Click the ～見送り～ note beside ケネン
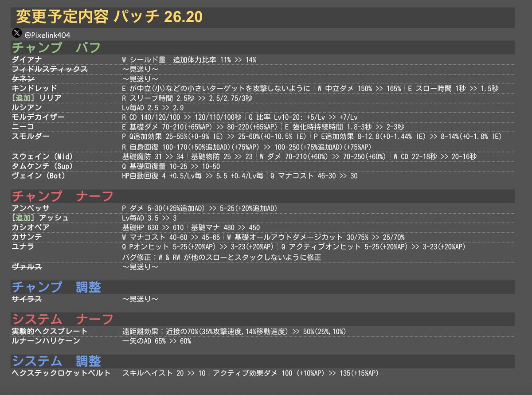The width and height of the screenshot is (532, 395). pos(140,79)
